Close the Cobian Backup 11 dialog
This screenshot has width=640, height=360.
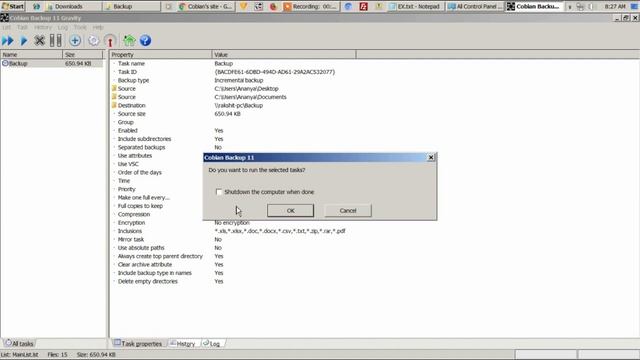[x=431, y=157]
